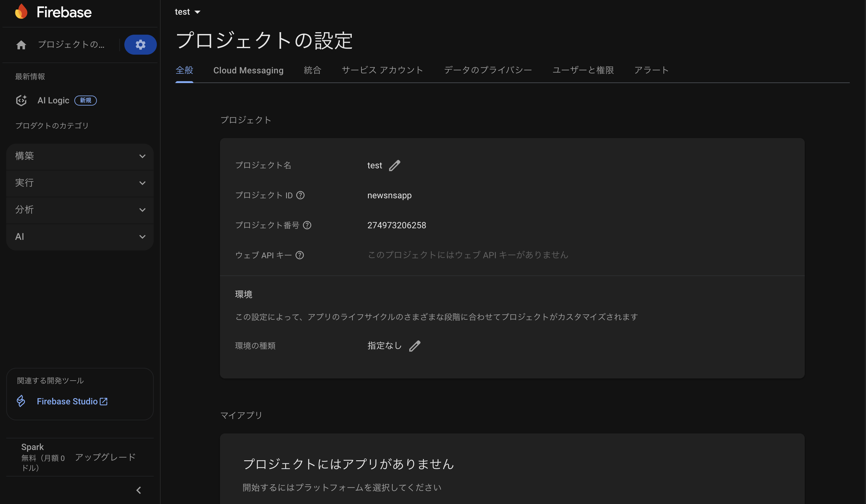This screenshot has height=504, width=866.
Task: Switch to the Cloud Messaging tab
Action: pyautogui.click(x=248, y=71)
